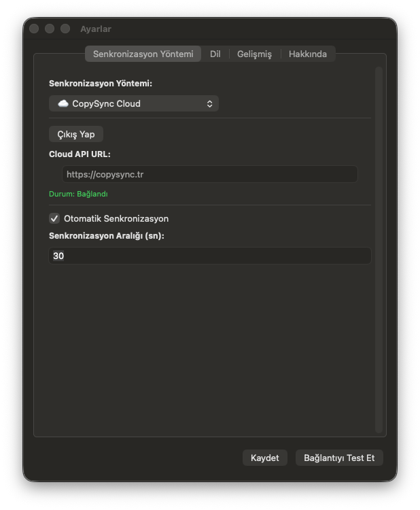Click the Durum: Bağlandı status text
Screen dimensions: 420x510
coord(78,194)
